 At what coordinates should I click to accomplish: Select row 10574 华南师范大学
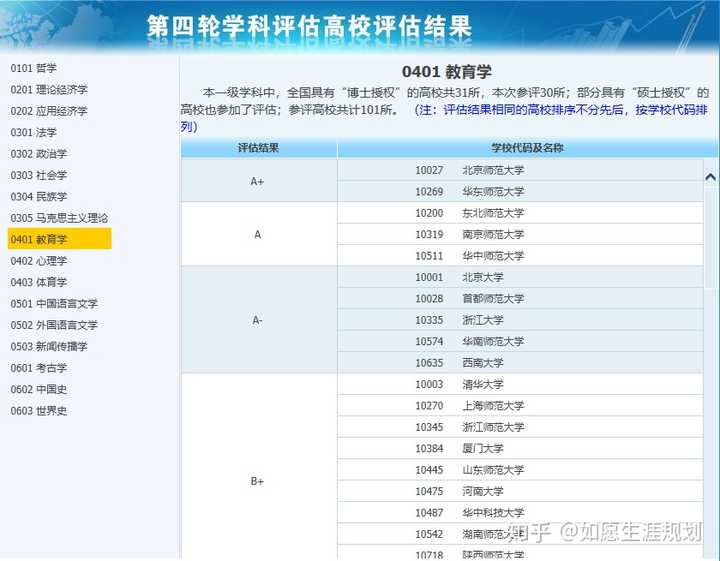pyautogui.click(x=520, y=342)
